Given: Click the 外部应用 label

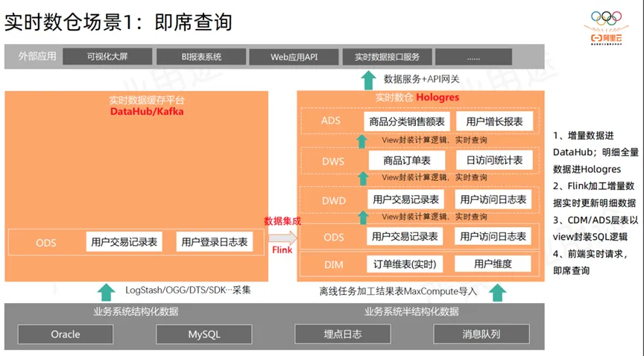Looking at the screenshot, I should [x=37, y=57].
